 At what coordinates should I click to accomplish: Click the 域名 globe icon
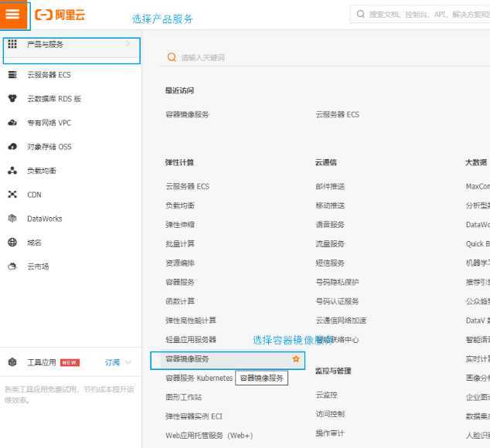(12, 242)
